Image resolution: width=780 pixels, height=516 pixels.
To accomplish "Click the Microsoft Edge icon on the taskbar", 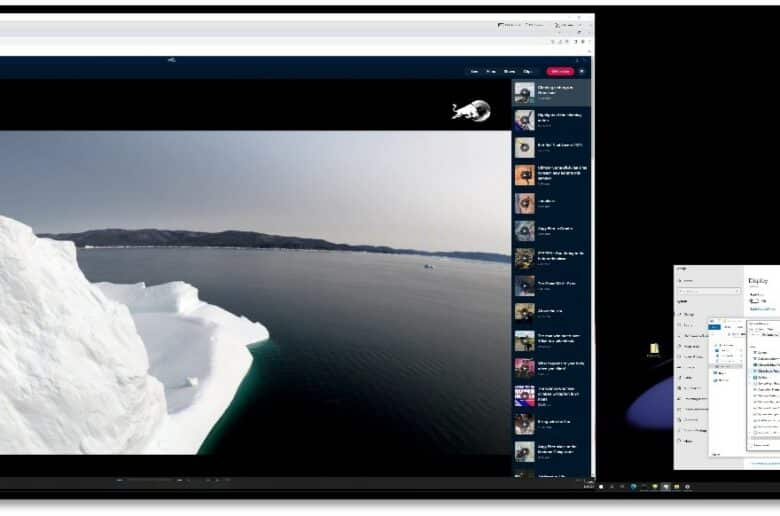I will pos(633,487).
